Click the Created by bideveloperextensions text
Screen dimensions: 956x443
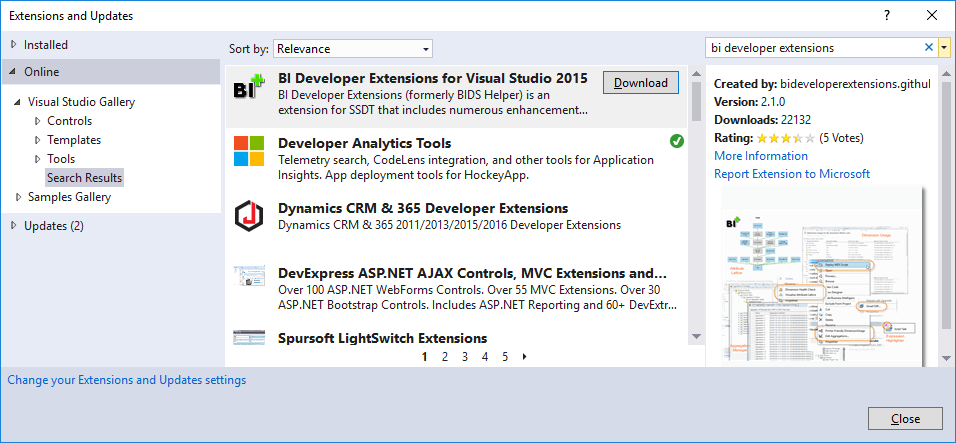tap(822, 84)
